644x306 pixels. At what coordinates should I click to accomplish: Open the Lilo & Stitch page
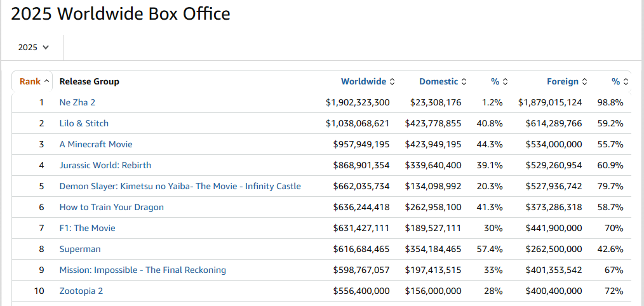click(84, 123)
